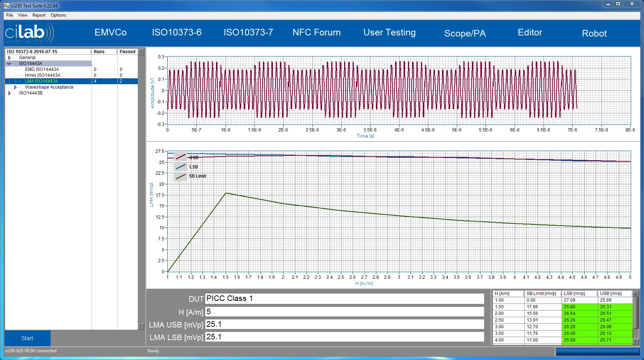Click the ci230 title bar app icon
The width and height of the screenshot is (644, 360).
pyautogui.click(x=7, y=6)
